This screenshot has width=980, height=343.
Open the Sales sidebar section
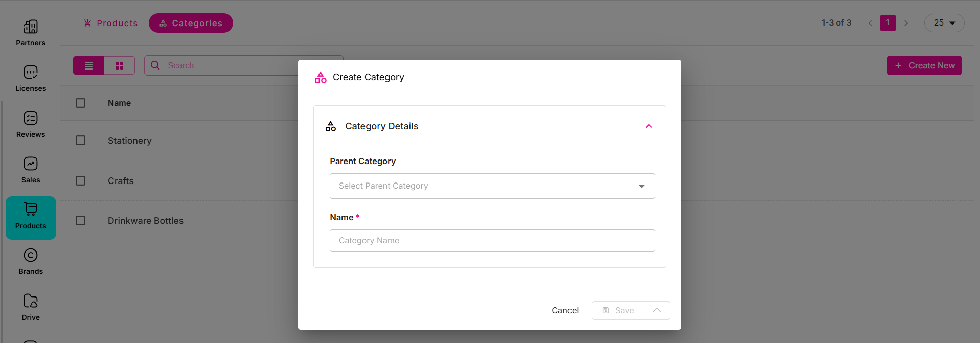point(31,170)
